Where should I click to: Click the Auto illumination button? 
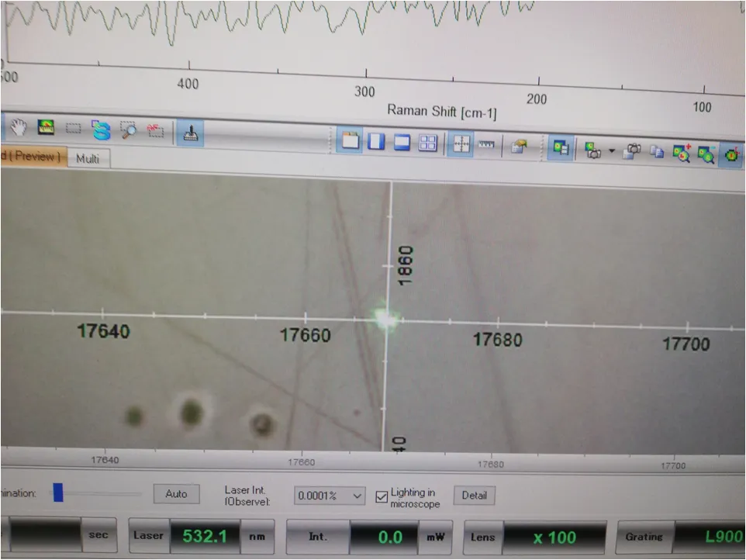point(177,494)
